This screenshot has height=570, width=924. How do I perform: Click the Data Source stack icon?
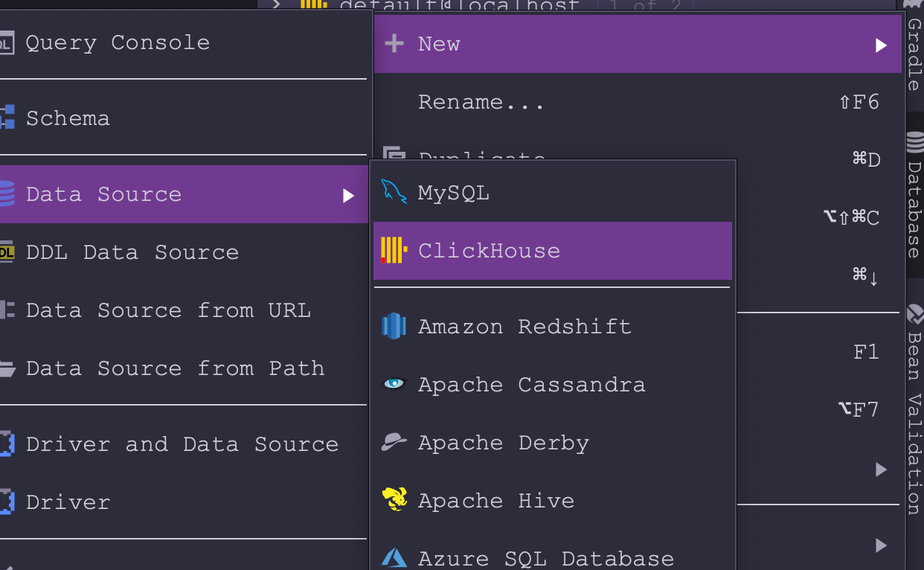6,194
